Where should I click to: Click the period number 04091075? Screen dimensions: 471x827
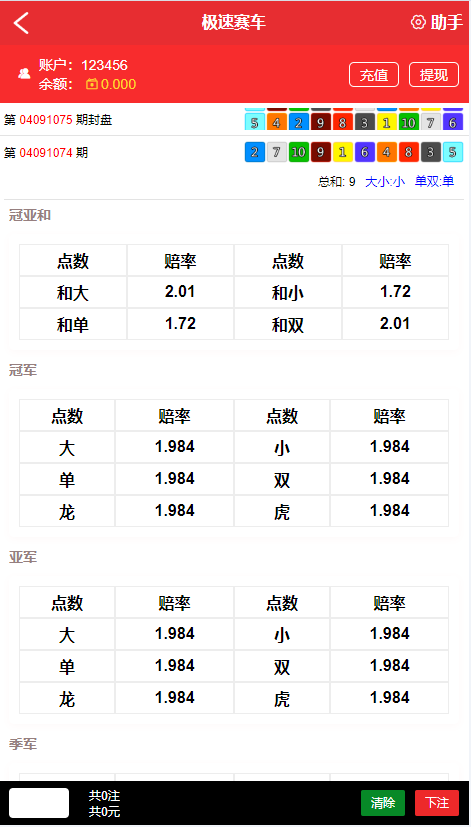click(46, 120)
